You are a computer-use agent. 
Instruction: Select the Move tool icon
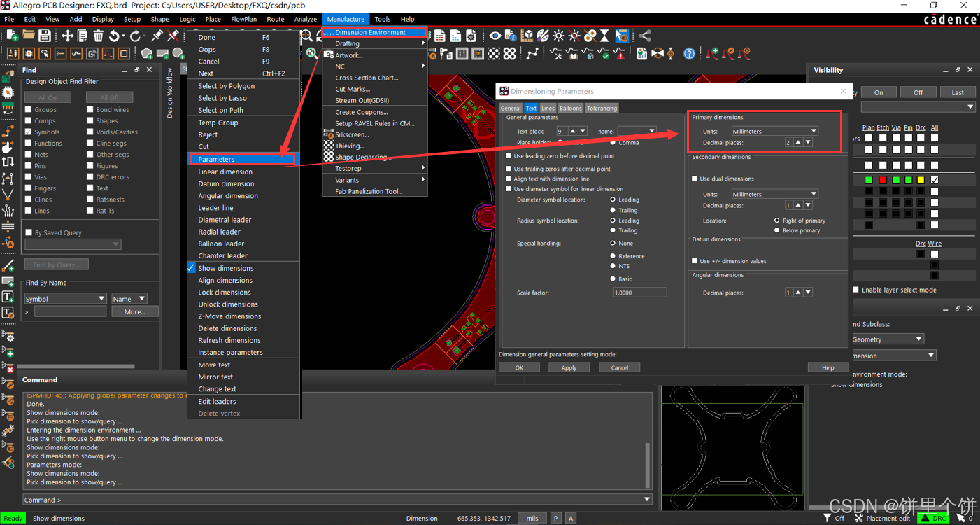pos(67,36)
